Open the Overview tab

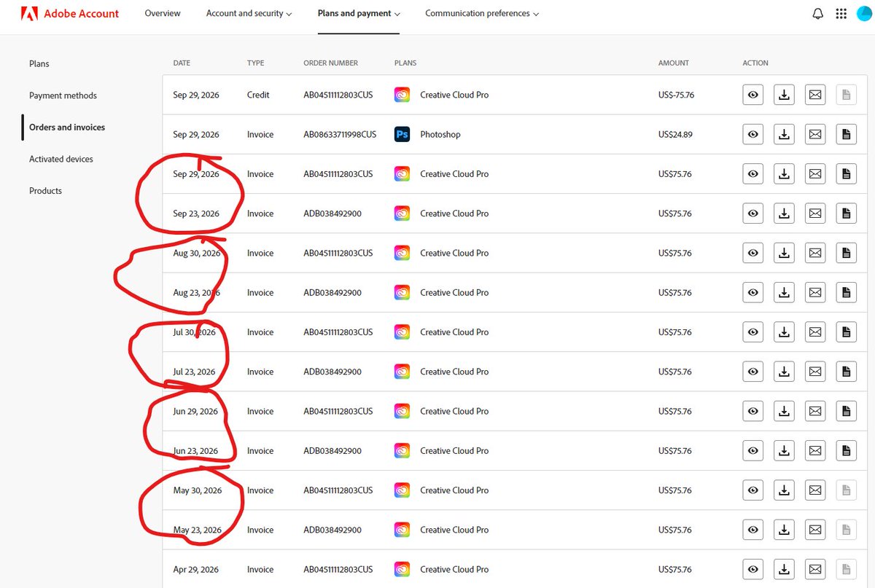point(163,13)
